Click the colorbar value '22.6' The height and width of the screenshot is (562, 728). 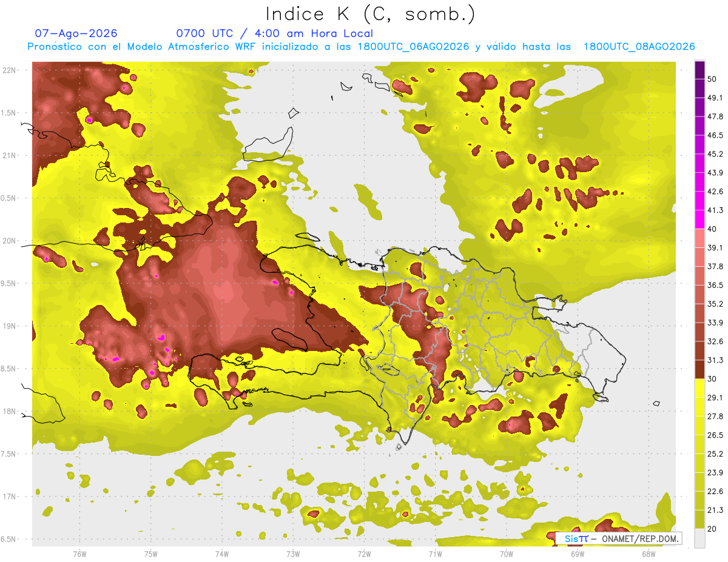tap(715, 491)
